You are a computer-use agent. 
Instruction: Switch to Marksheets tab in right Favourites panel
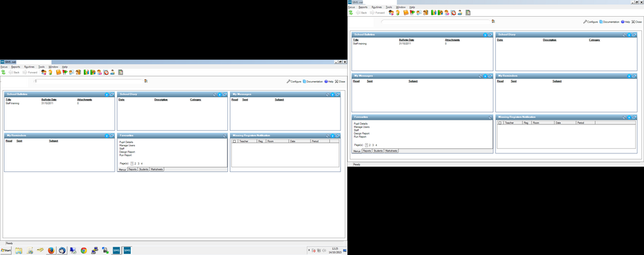392,151
